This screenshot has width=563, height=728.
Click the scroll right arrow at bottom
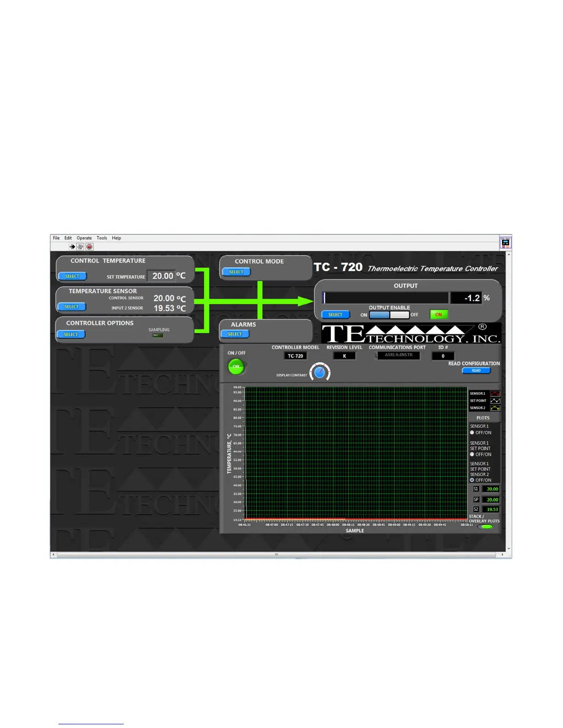[x=502, y=555]
